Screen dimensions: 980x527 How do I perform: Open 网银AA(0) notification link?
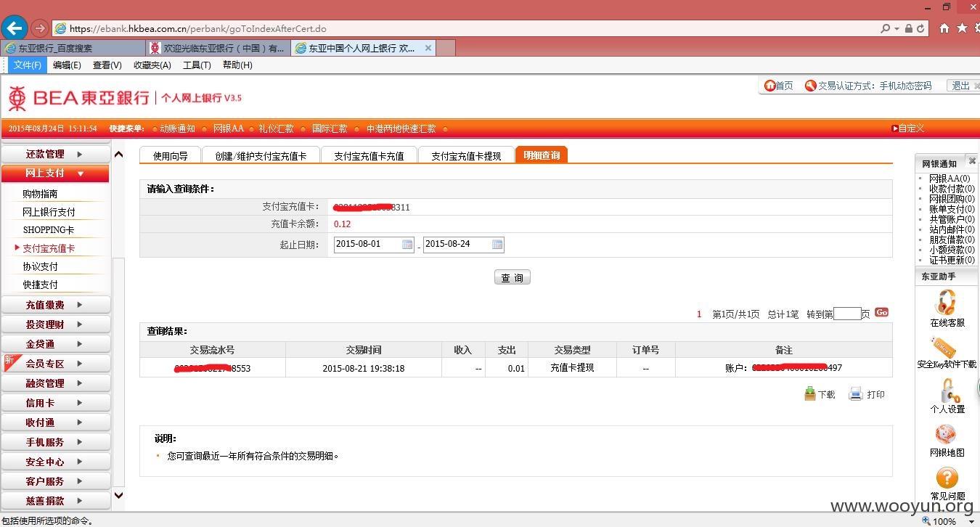pyautogui.click(x=950, y=179)
